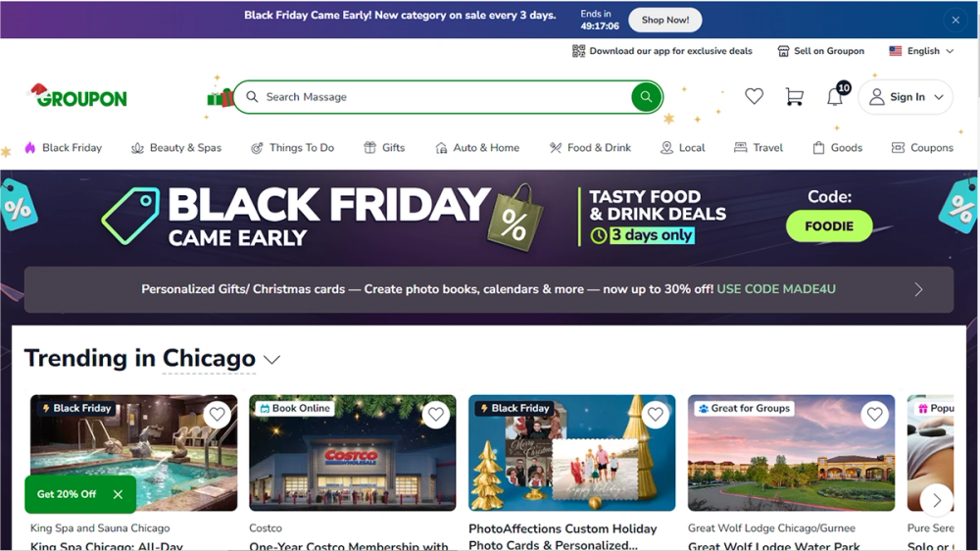Open the Beauty & Spas category

(x=176, y=148)
